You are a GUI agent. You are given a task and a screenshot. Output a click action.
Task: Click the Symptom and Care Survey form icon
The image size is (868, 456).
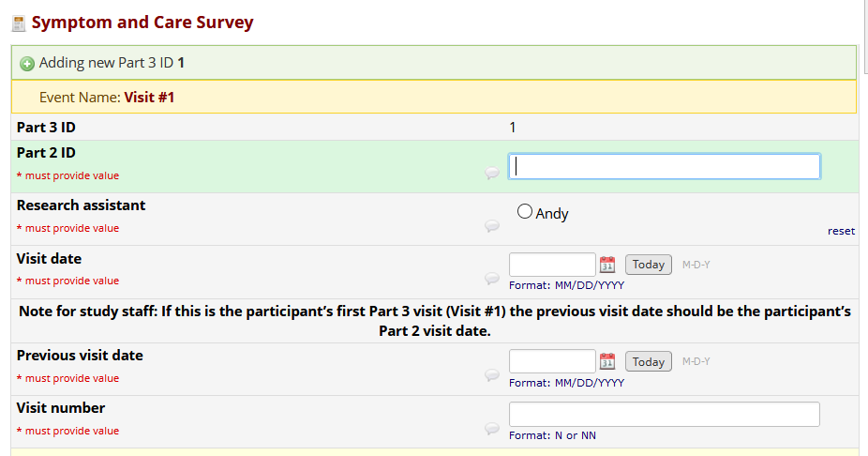[18, 23]
